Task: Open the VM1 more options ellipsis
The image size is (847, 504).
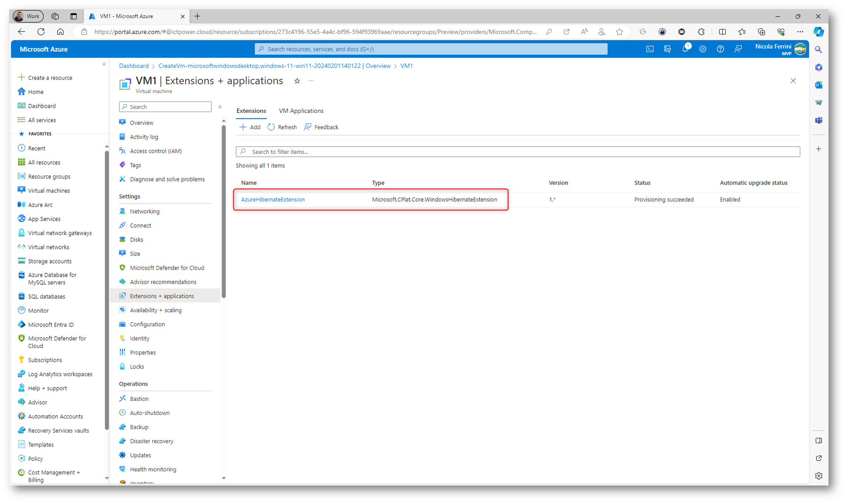Action: coord(311,81)
